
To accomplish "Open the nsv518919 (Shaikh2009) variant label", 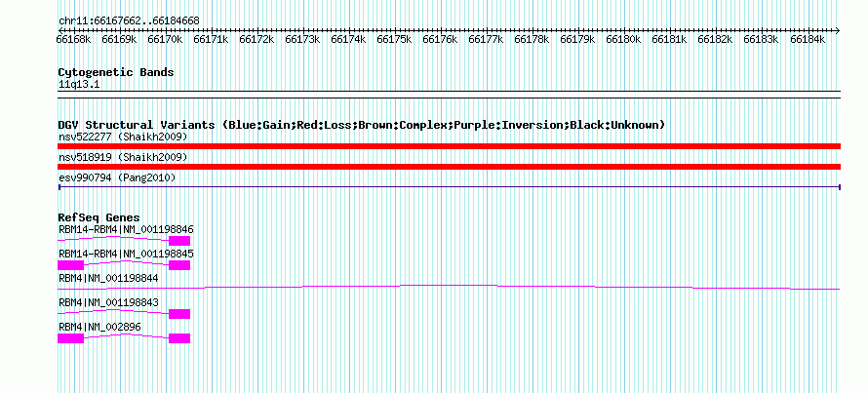I will click(x=123, y=157).
